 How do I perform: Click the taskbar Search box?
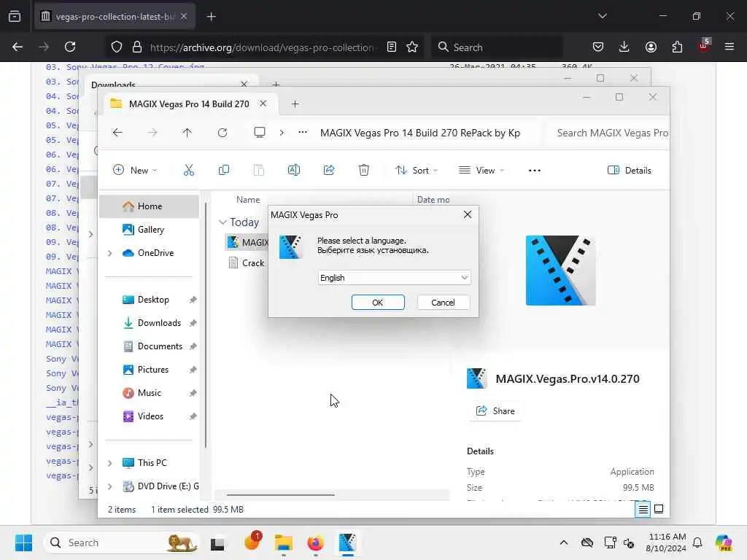(122, 542)
